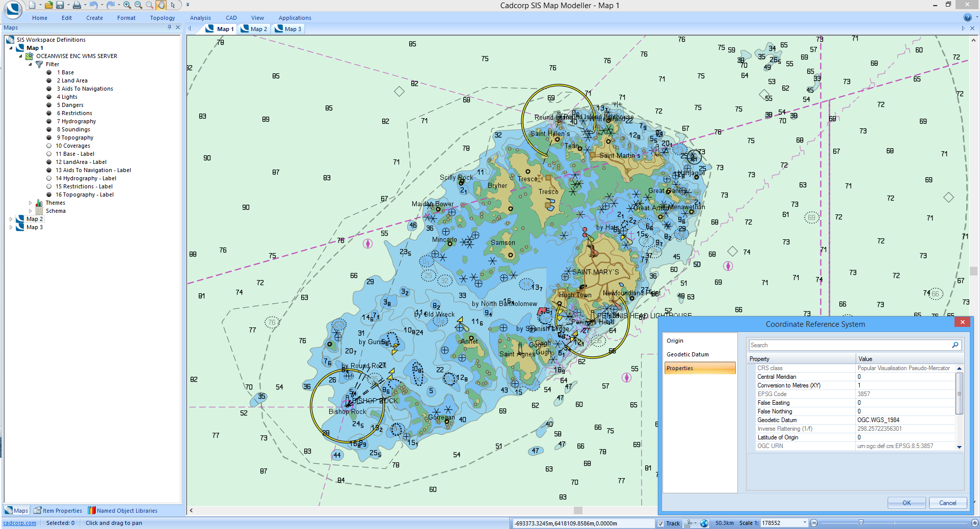Open the Scale value dropdown
Image resolution: width=980 pixels, height=529 pixels.
(805, 522)
